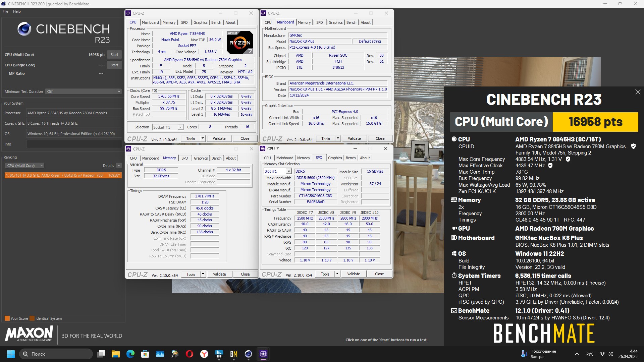Open the blue bars app taskbar icon

pyautogui.click(x=219, y=354)
